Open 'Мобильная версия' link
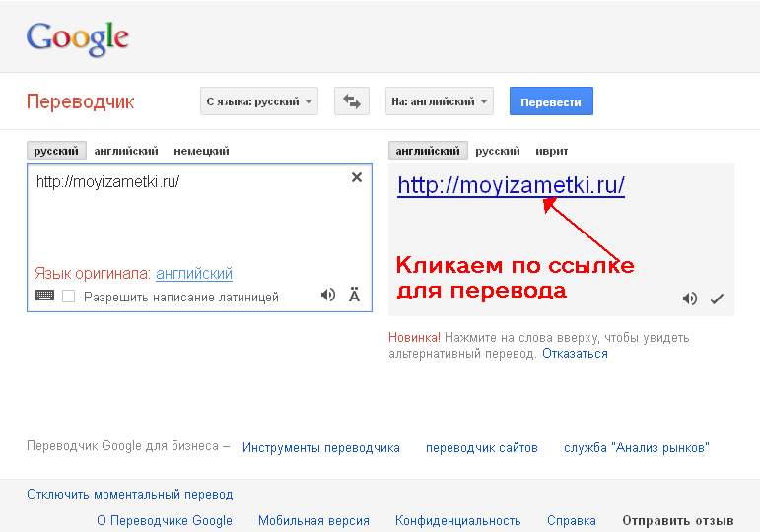This screenshot has height=532, width=760. 313,521
